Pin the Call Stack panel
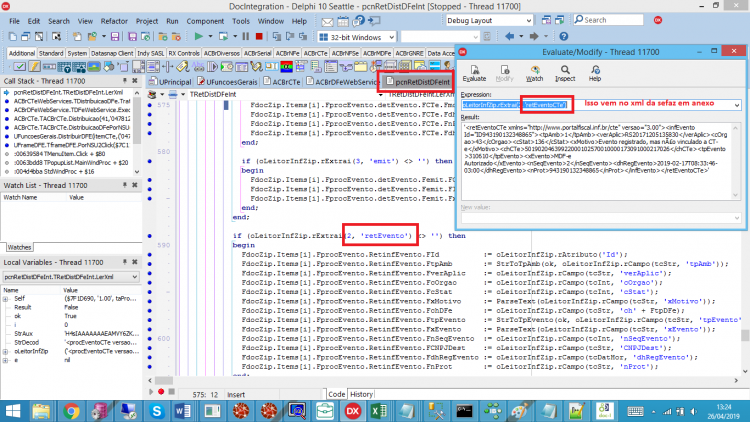The width and height of the screenshot is (750, 422). click(x=125, y=81)
